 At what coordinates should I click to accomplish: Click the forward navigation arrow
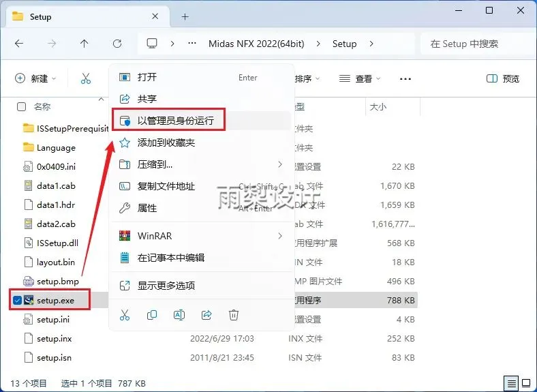pyautogui.click(x=52, y=44)
